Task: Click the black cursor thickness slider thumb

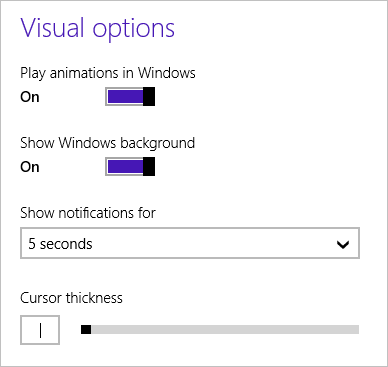Action: (x=86, y=329)
